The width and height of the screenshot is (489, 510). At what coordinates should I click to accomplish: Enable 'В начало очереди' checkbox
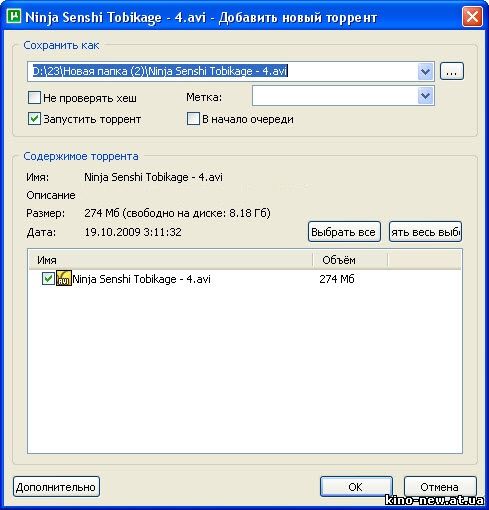click(x=193, y=119)
